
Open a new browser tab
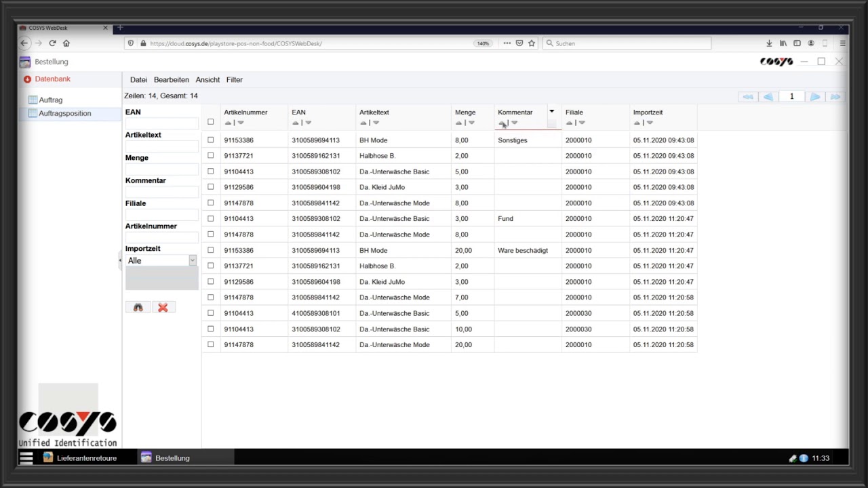click(120, 28)
